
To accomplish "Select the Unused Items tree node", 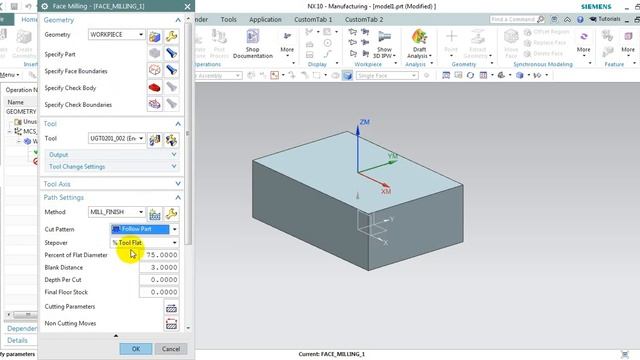I will coord(26,122).
